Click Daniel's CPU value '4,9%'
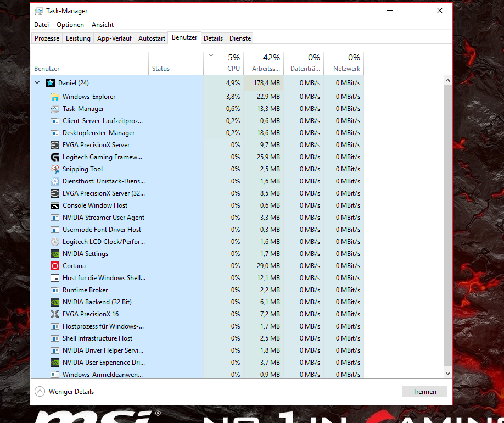Viewport: 504px width, 423px height. [x=233, y=83]
